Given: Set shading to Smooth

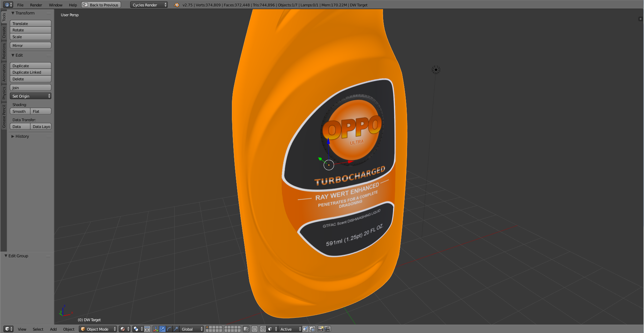Looking at the screenshot, I should click(x=20, y=111).
